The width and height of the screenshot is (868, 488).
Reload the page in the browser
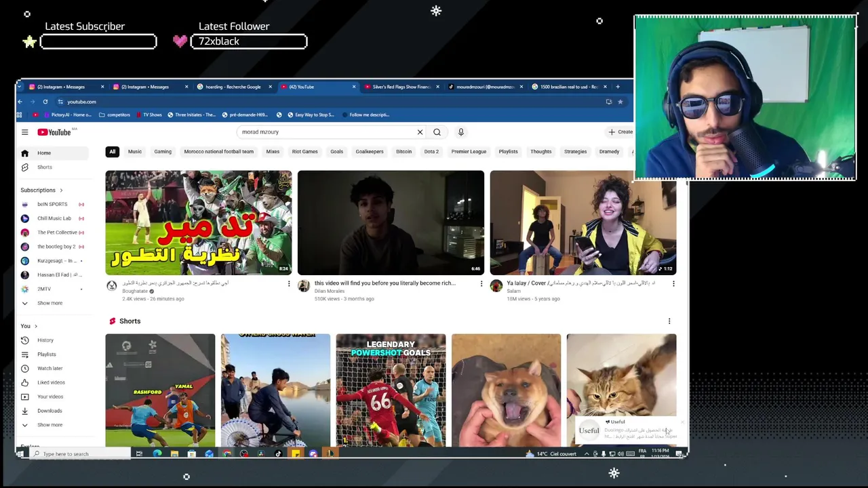coord(45,102)
